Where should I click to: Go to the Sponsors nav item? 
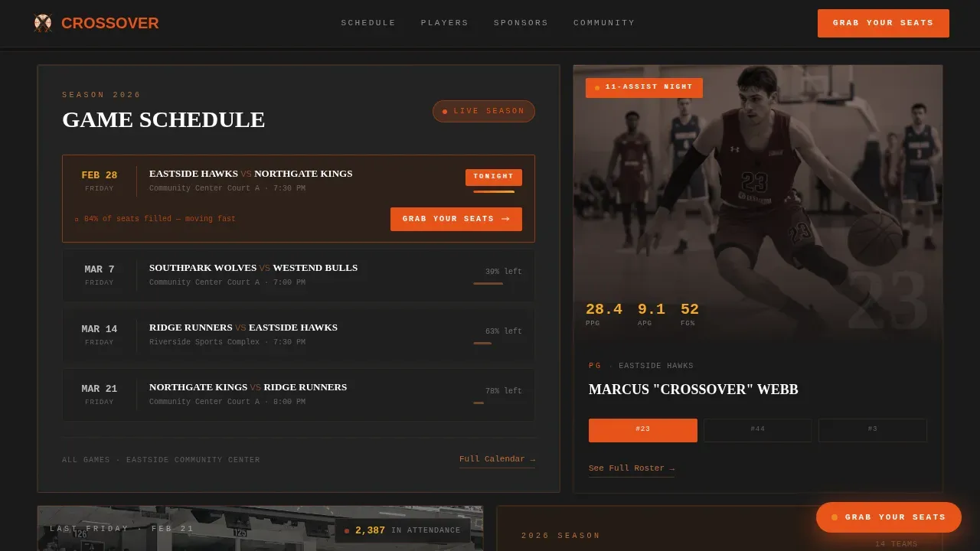pyautogui.click(x=521, y=23)
